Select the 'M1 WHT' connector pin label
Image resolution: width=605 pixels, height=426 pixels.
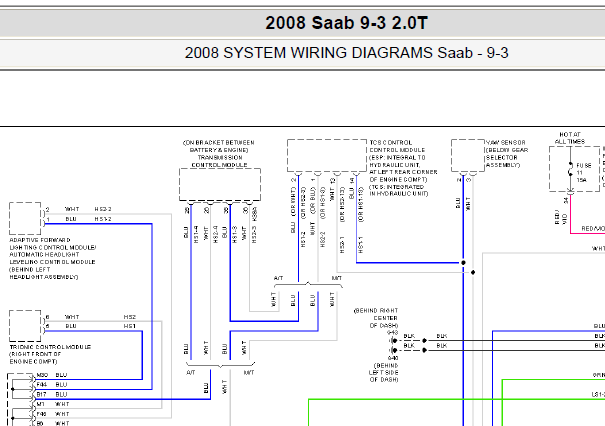(x=53, y=404)
